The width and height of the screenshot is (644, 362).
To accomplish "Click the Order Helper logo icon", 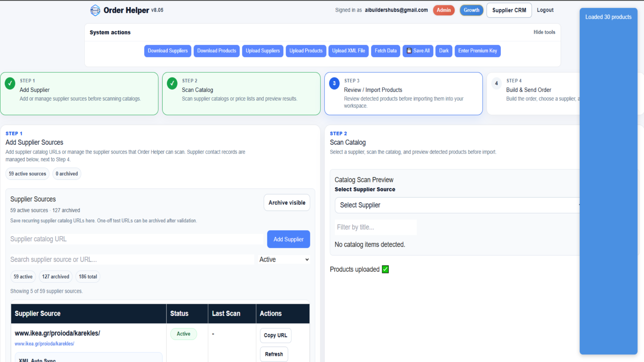I will pyautogui.click(x=95, y=10).
